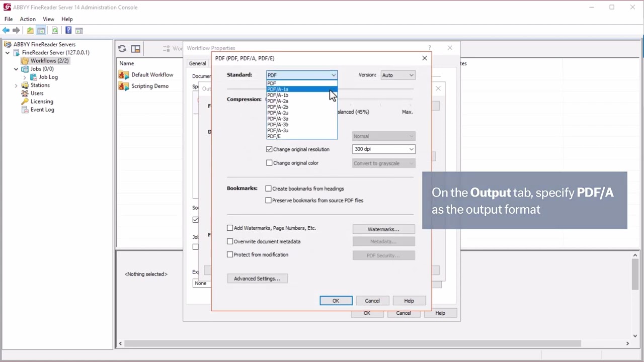
Task: Check Add Watermarks, Page Numbers, Etc.
Action: 230,228
